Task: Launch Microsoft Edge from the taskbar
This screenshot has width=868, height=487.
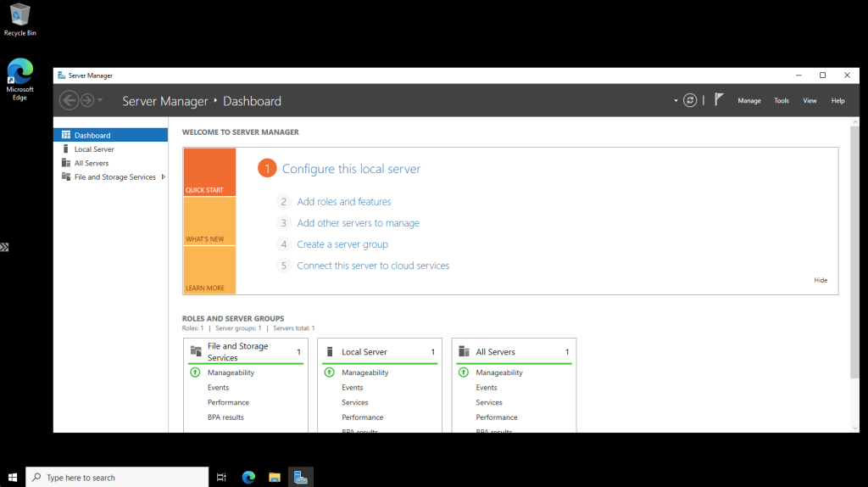Action: [x=248, y=477]
